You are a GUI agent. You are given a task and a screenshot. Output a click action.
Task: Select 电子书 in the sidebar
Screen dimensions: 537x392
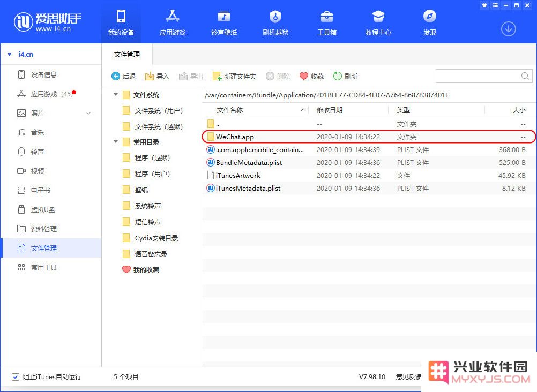51,190
